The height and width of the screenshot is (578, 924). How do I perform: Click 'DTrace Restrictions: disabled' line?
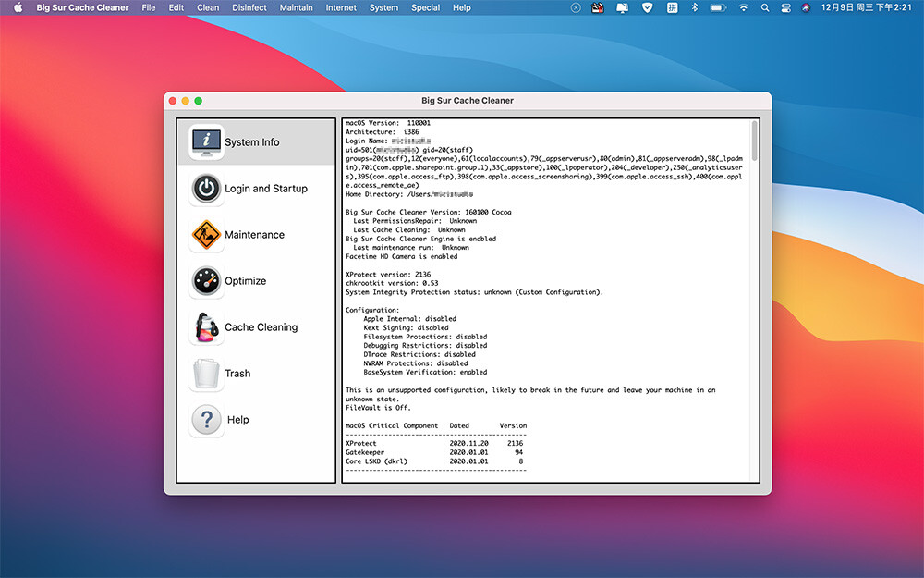tap(419, 354)
